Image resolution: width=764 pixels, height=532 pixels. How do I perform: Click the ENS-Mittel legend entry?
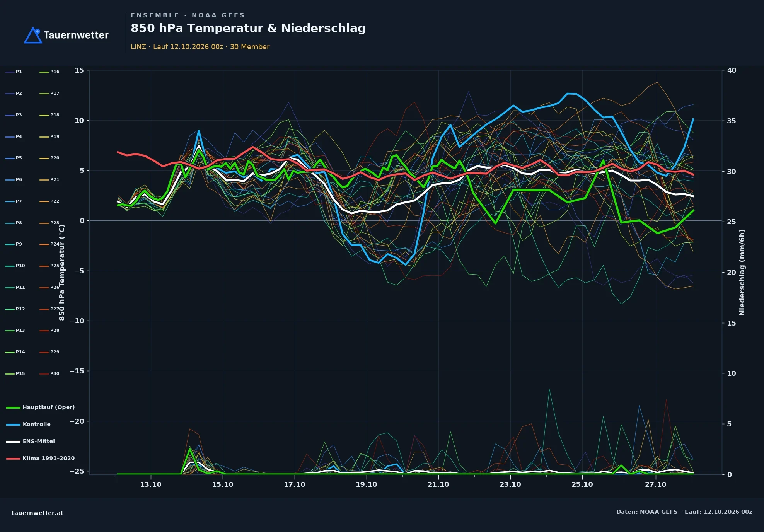pos(31,441)
